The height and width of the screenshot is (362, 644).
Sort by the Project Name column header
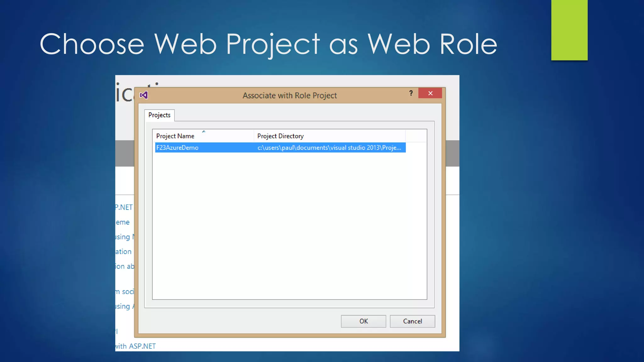[x=175, y=136]
